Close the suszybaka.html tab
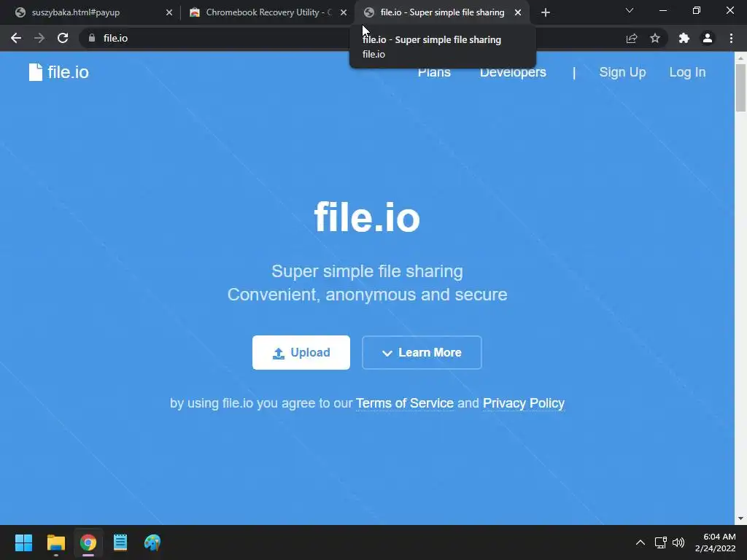Viewport: 747px width, 560px height. click(169, 12)
